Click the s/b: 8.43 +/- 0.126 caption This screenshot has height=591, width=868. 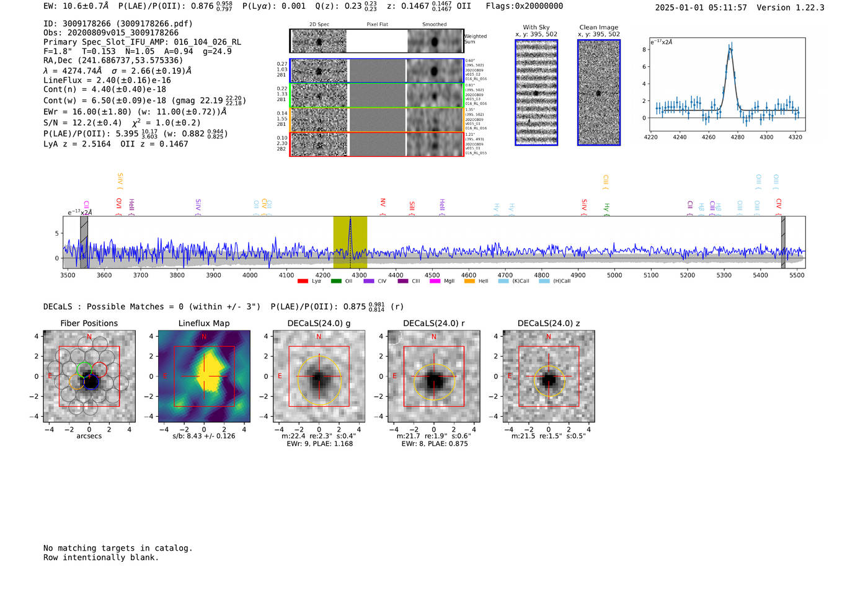tap(204, 436)
